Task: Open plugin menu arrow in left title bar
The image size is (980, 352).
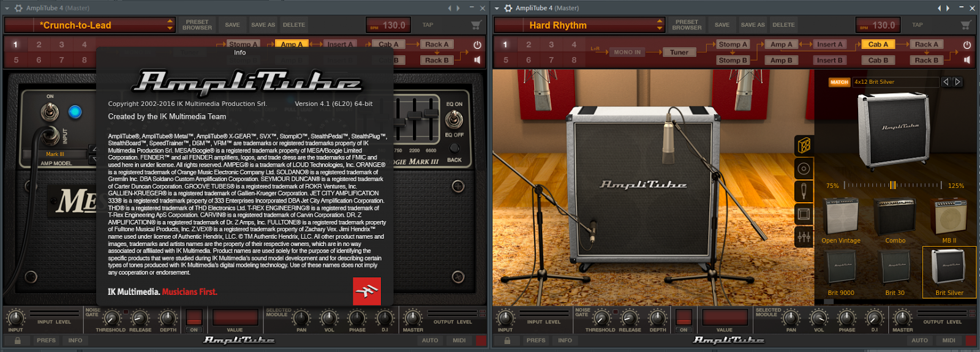Action: [7, 8]
